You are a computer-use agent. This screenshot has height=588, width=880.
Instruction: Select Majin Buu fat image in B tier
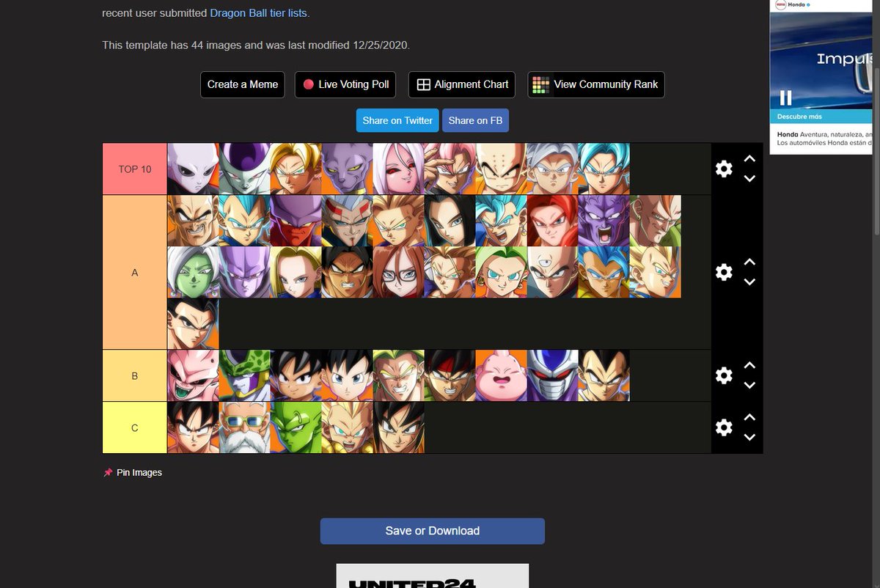tap(502, 376)
